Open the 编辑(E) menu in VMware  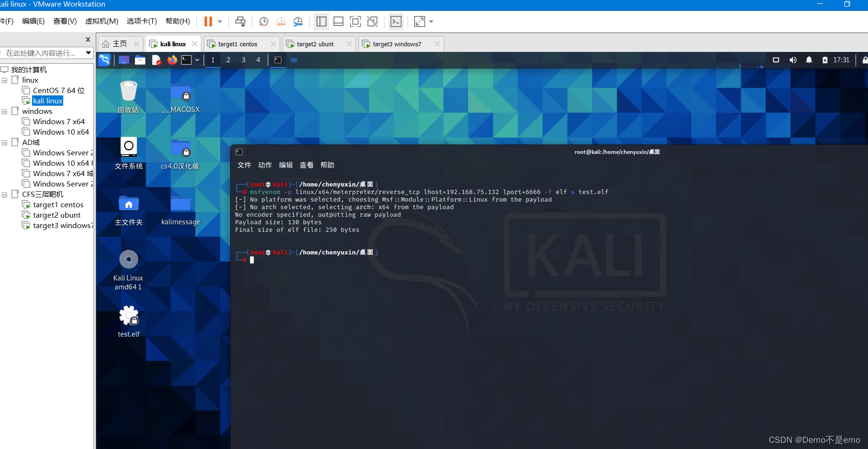pos(33,21)
